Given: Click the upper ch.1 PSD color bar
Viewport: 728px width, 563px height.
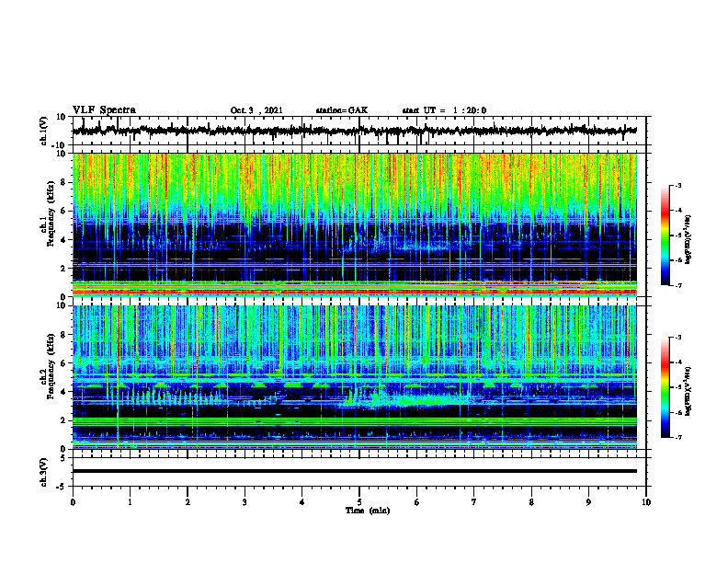Looking at the screenshot, I should [665, 236].
